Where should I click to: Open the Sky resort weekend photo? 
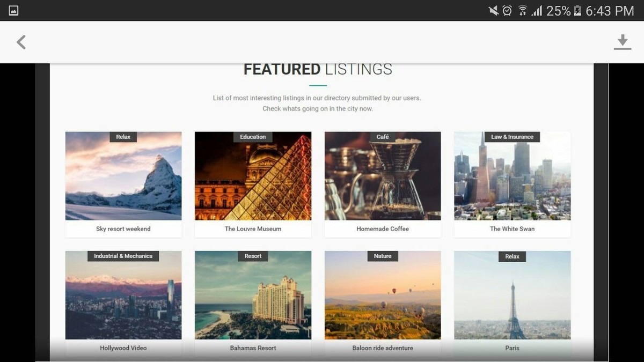click(123, 176)
